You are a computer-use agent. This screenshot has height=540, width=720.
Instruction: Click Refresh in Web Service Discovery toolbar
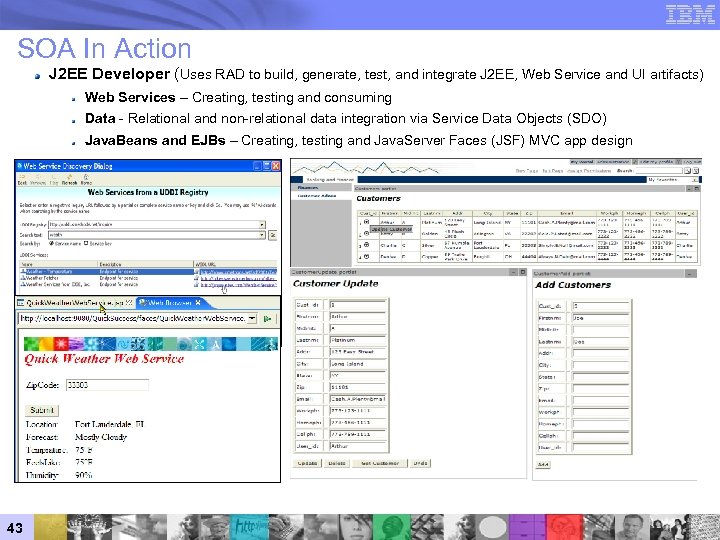pyautogui.click(x=69, y=180)
